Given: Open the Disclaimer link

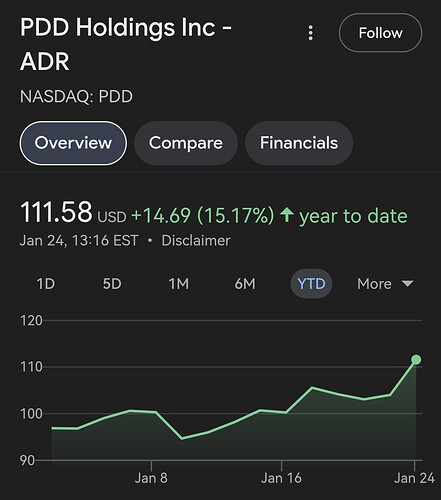Looking at the screenshot, I should pos(196,241).
